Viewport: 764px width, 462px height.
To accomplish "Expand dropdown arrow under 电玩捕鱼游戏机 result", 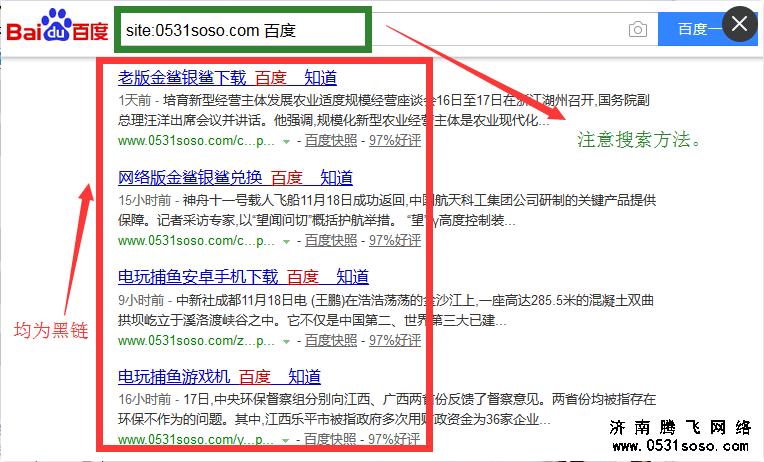I will pos(286,441).
